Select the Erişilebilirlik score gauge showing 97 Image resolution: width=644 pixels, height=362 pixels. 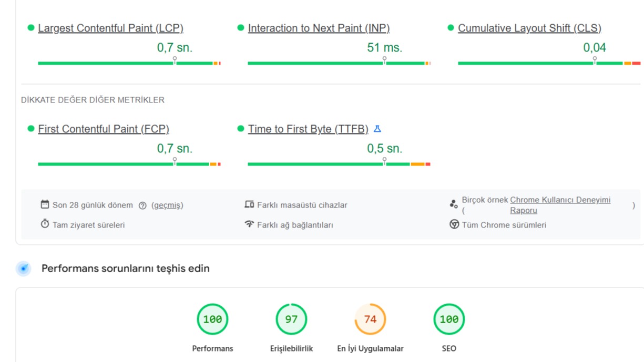291,319
